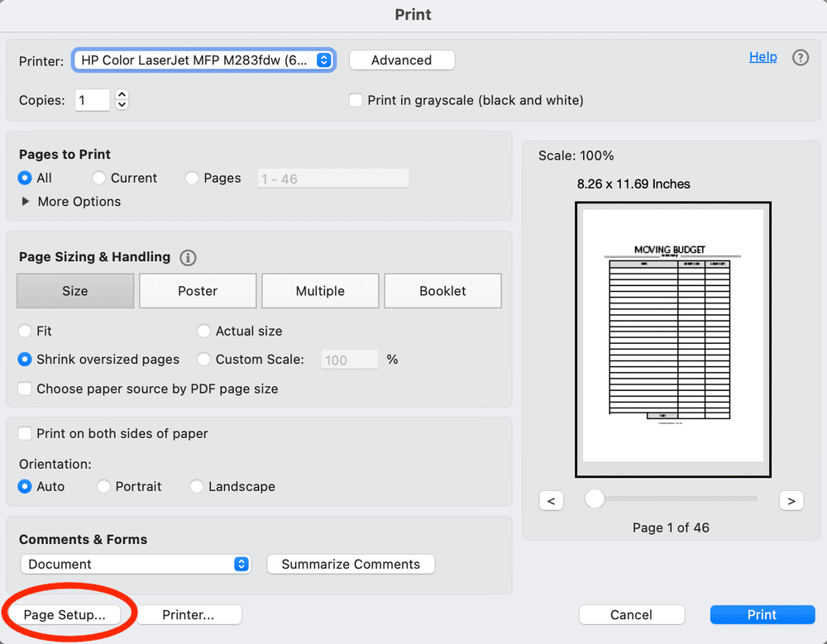Click the next page arrow under the preview
This screenshot has width=827, height=644.
(791, 500)
